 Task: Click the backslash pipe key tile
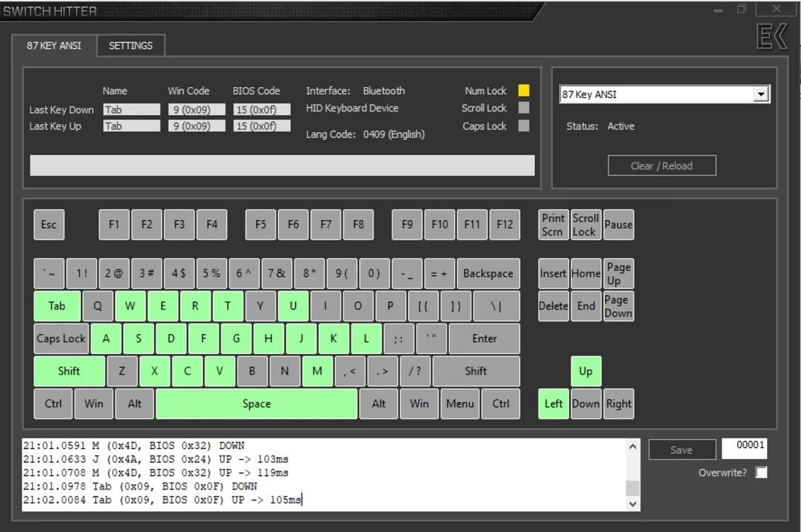pos(497,306)
